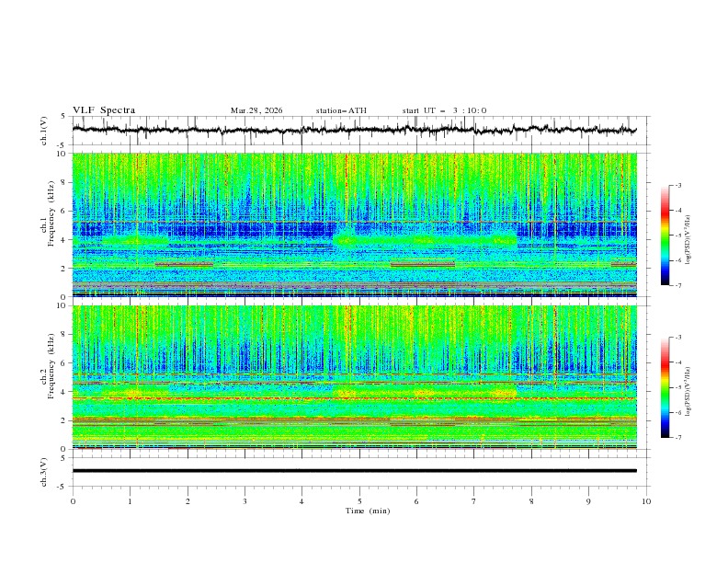Screen dimensions: 728x563
Task: Click the "-7" label on ch.1 color bar
Action: 677,285
